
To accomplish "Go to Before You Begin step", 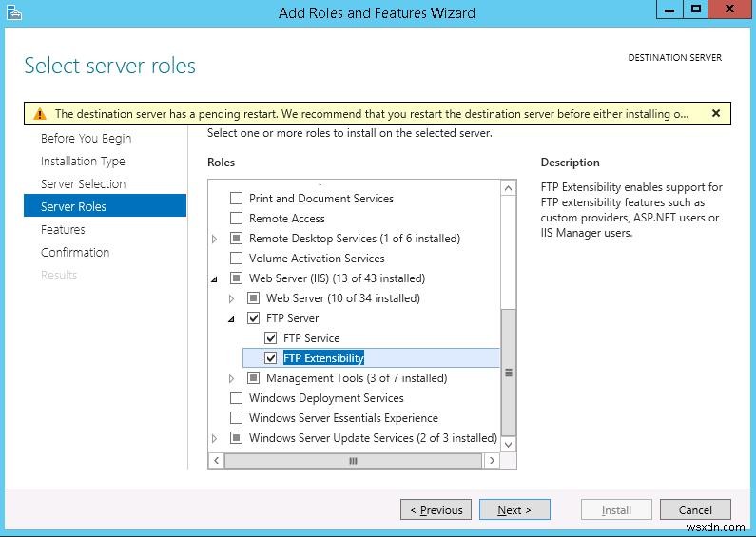I will [86, 139].
